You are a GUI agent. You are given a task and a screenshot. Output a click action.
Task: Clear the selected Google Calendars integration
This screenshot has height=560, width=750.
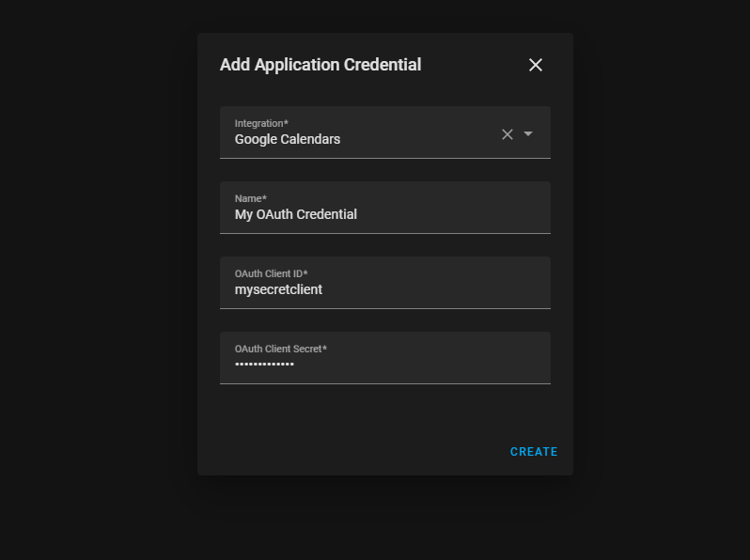(507, 134)
